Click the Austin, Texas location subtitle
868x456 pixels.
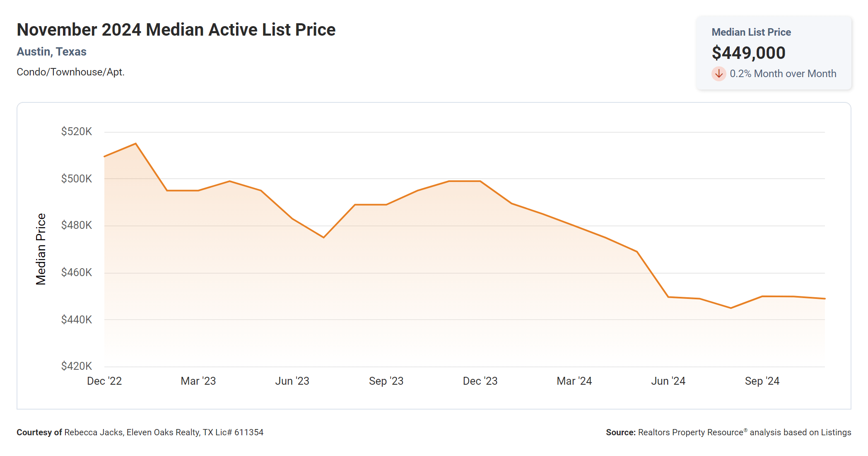click(51, 52)
